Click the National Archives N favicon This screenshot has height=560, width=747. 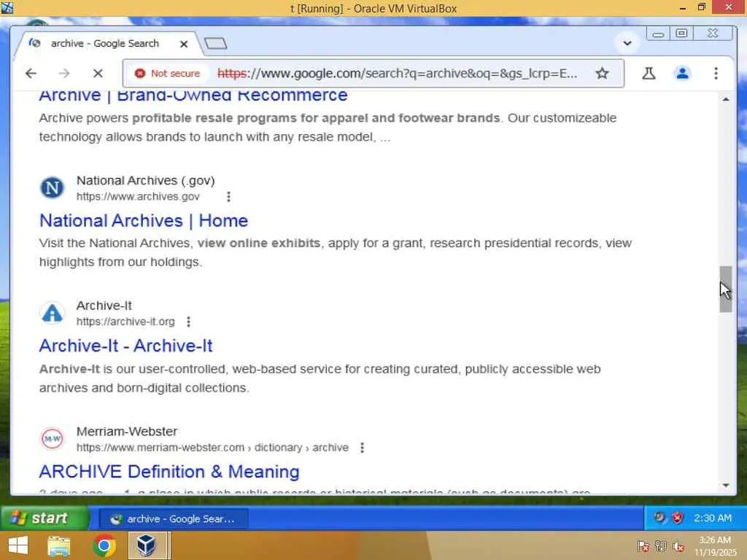(52, 187)
